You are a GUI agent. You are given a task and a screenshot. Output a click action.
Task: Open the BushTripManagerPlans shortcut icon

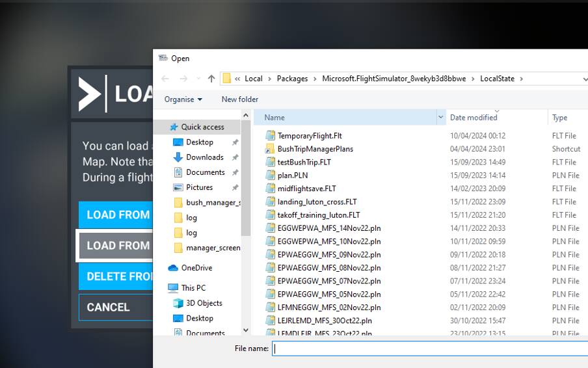click(x=271, y=149)
